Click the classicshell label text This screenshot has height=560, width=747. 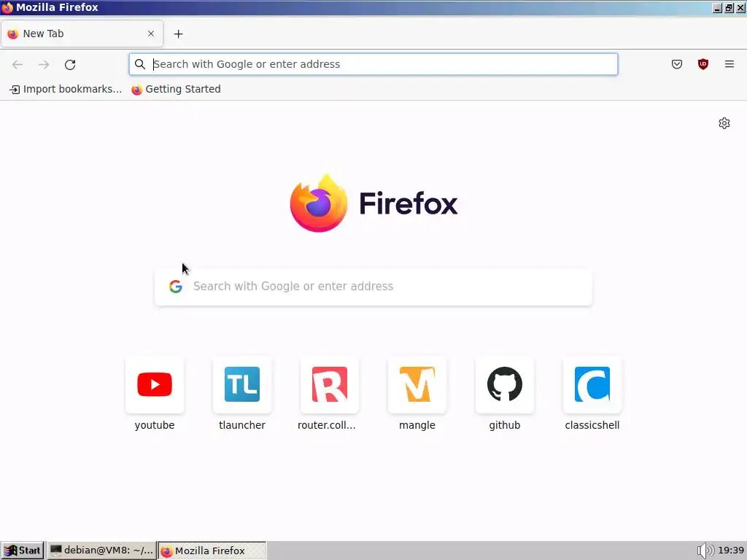(x=592, y=425)
